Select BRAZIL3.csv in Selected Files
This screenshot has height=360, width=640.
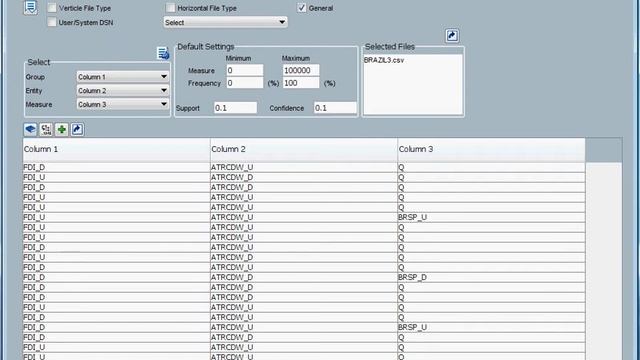pos(384,60)
